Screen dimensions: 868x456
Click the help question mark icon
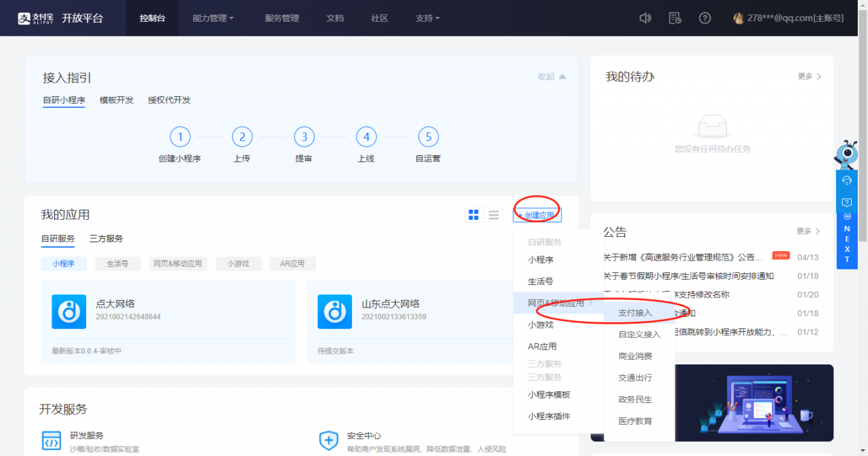(705, 18)
